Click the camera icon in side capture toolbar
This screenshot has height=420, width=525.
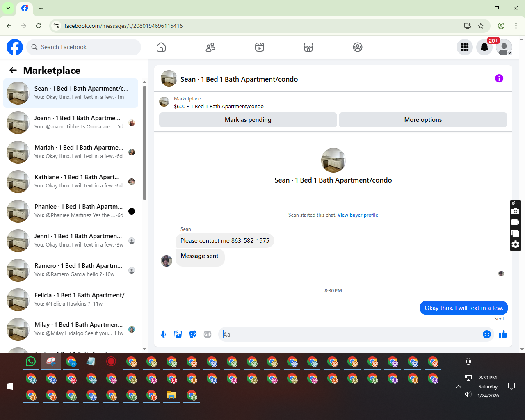click(516, 211)
